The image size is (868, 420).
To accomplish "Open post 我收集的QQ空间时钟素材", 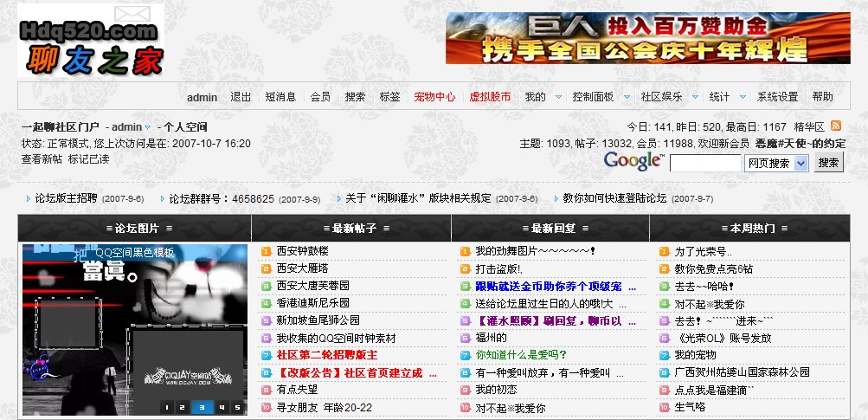I will 336,338.
